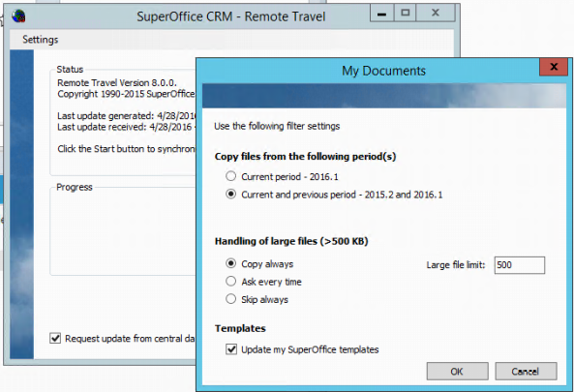Select Current and previous period option
Screen dimensions: 574x392
[x=230, y=194]
